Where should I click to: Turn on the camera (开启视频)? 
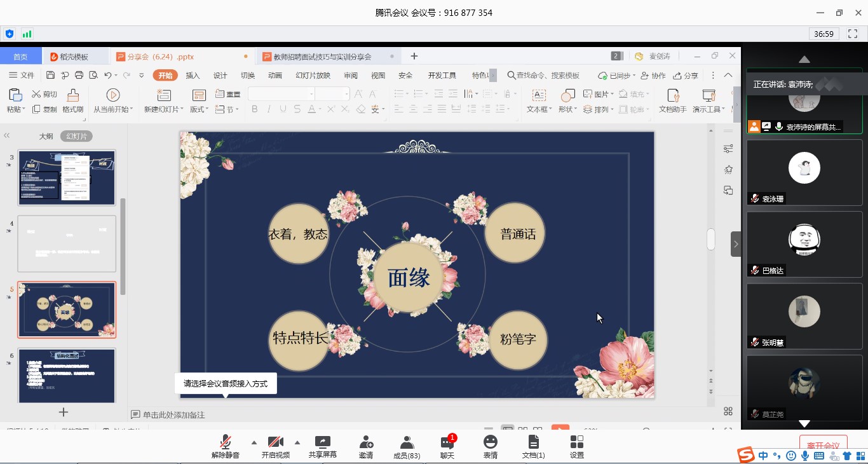point(275,442)
